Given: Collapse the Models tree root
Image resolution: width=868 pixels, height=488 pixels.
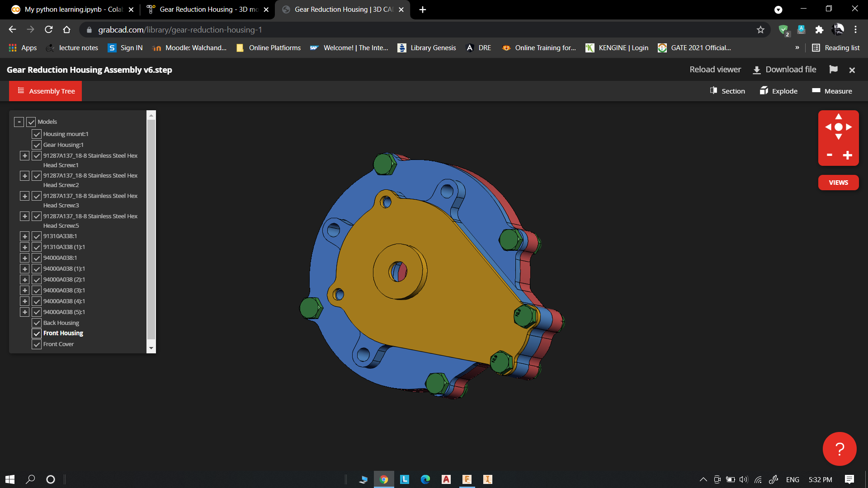Looking at the screenshot, I should (x=19, y=122).
